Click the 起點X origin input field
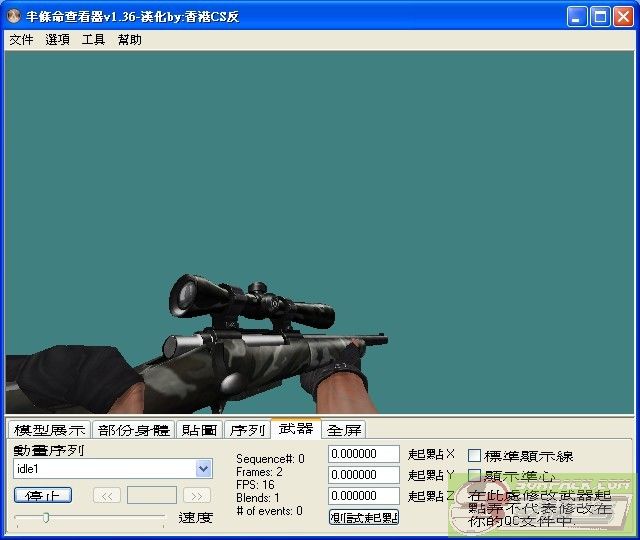640x540 pixels. pos(364,455)
